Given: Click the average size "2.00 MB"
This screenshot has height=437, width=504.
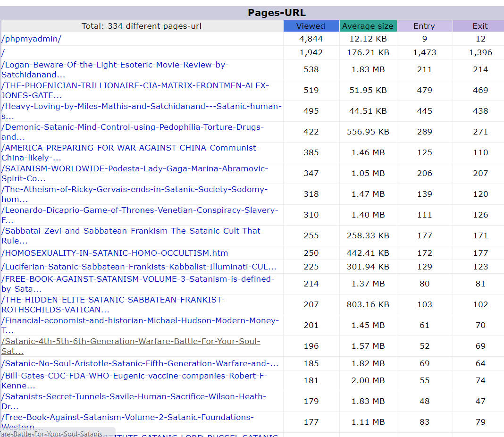Looking at the screenshot, I should point(368,380).
